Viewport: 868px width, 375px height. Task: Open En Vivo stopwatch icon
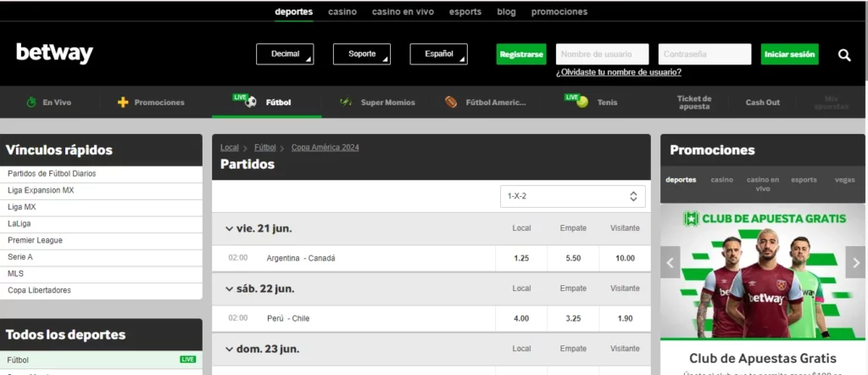[x=31, y=103]
